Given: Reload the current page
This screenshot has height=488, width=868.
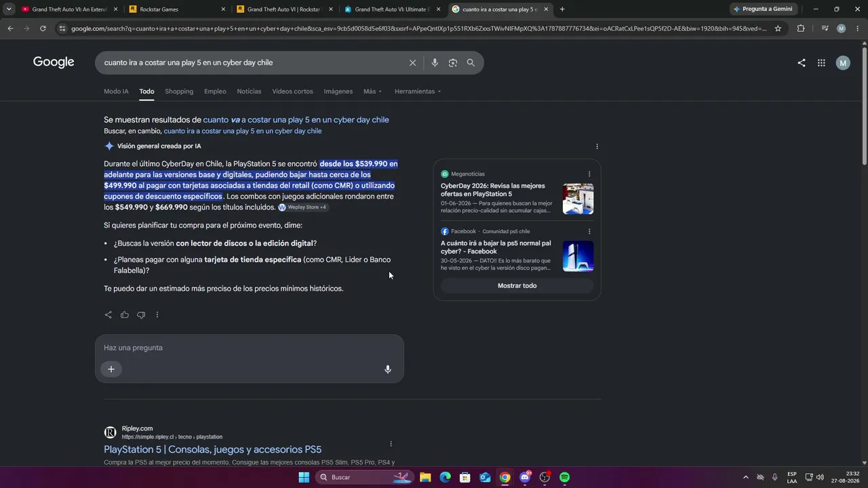Looking at the screenshot, I should pos(43,28).
